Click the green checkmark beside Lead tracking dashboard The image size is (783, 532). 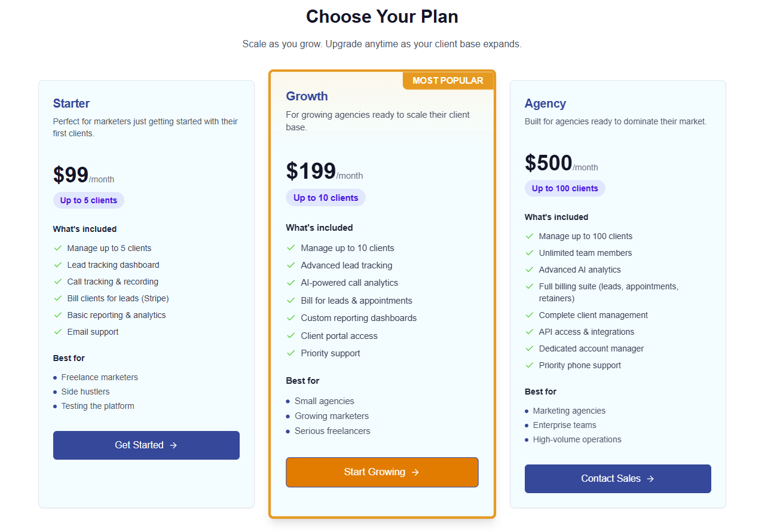(x=58, y=265)
